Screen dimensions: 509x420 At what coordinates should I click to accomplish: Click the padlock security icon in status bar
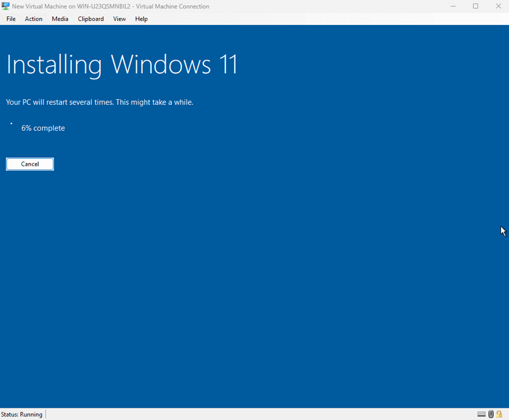(499, 414)
